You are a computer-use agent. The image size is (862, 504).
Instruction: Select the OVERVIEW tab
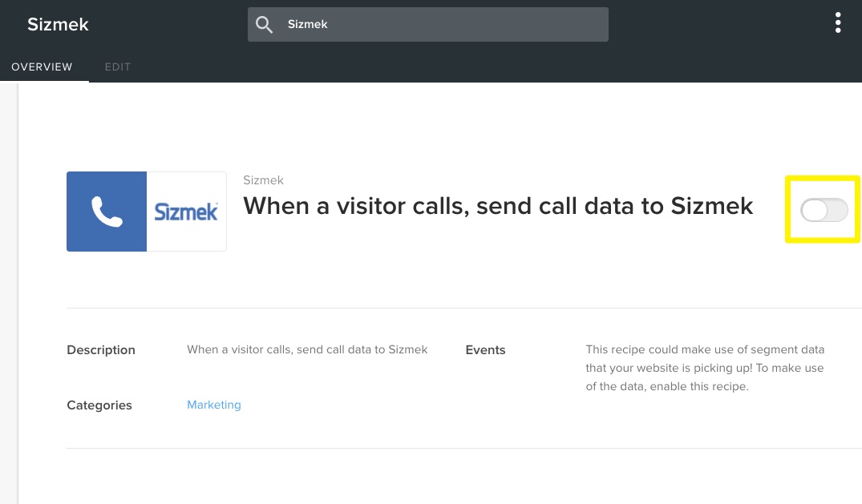42,67
